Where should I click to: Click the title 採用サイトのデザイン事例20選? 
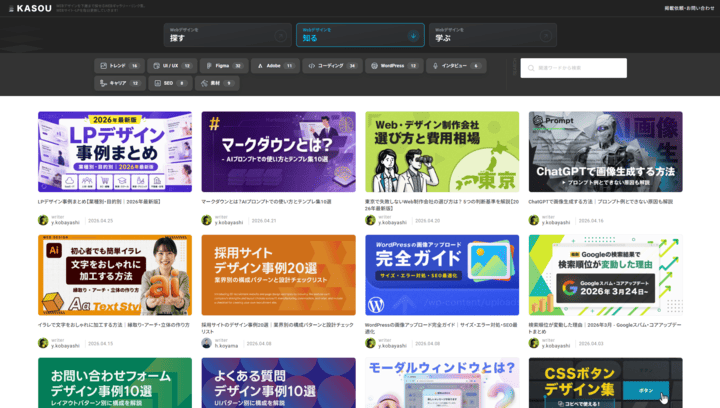277,328
